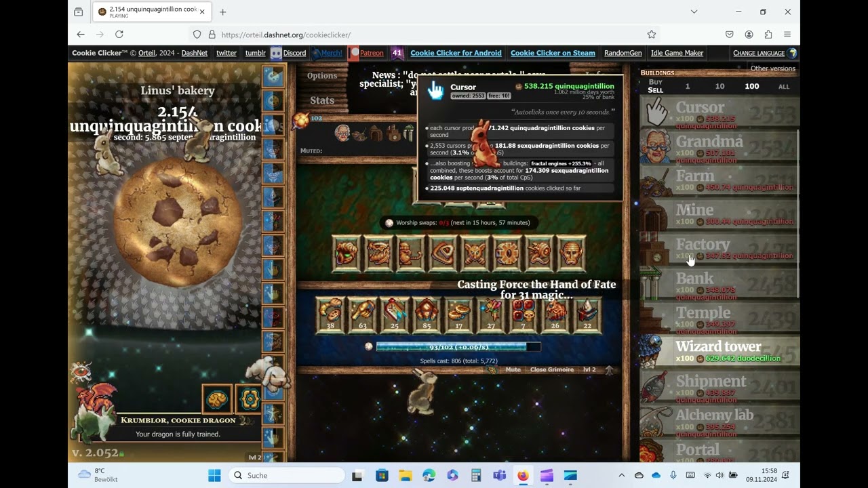Screen dimensions: 868x488
Task: Click the magic meter bar showing 93/102
Action: click(458, 347)
